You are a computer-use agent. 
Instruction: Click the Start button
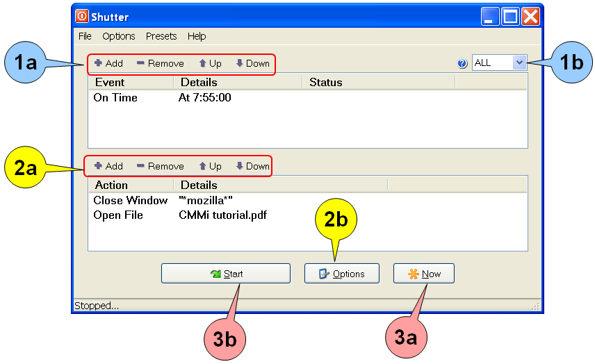pyautogui.click(x=226, y=274)
